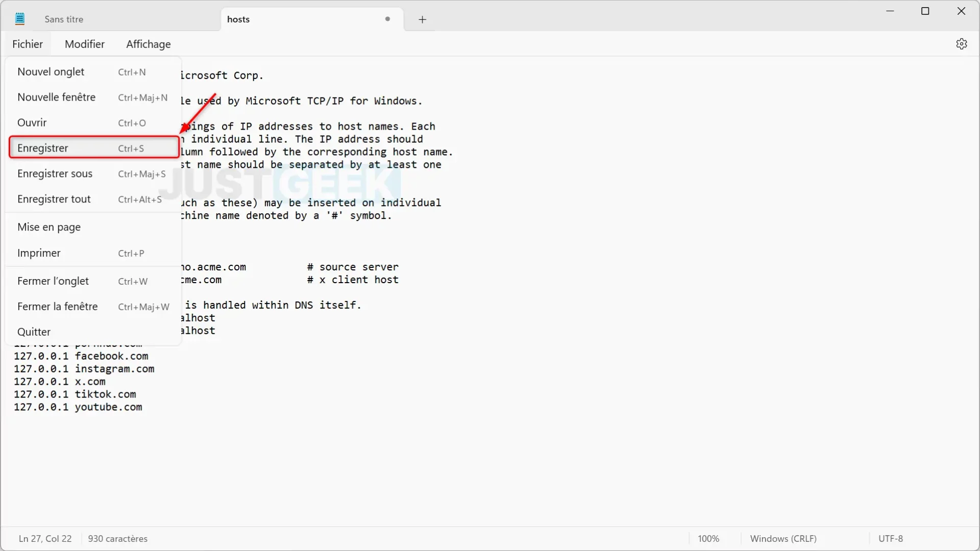Screen dimensions: 980x551
Task: Click the text 'icrosoft Corp.'
Action: coord(222,76)
